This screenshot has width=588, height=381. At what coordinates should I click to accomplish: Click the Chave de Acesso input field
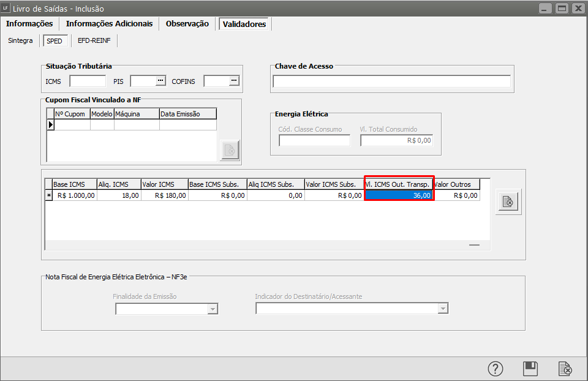(x=391, y=81)
